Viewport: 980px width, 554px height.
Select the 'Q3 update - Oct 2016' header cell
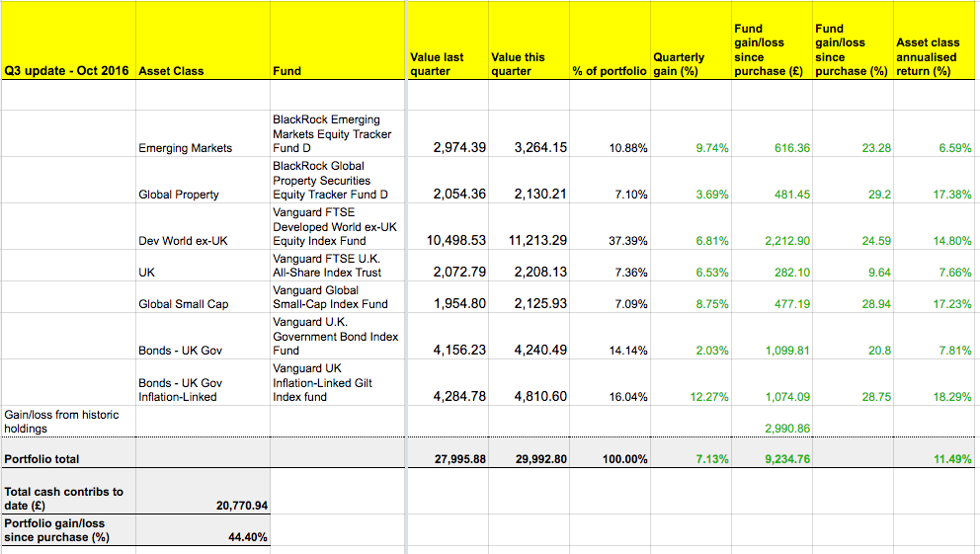point(67,71)
